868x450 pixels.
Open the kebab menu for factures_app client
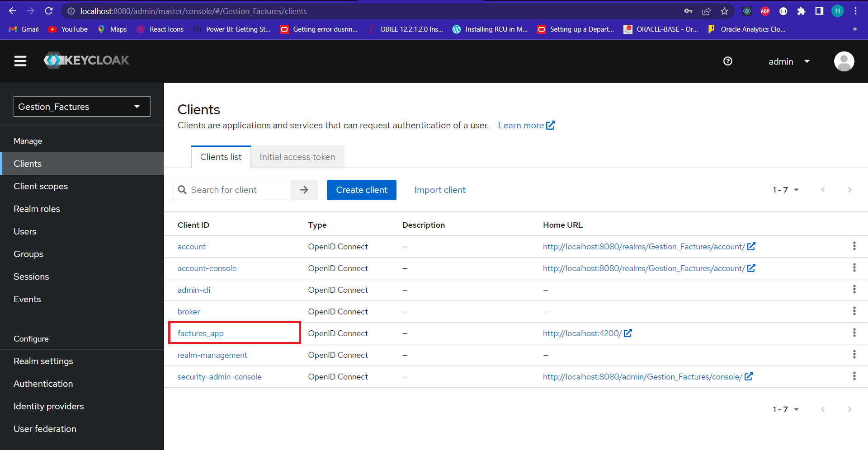pos(854,333)
